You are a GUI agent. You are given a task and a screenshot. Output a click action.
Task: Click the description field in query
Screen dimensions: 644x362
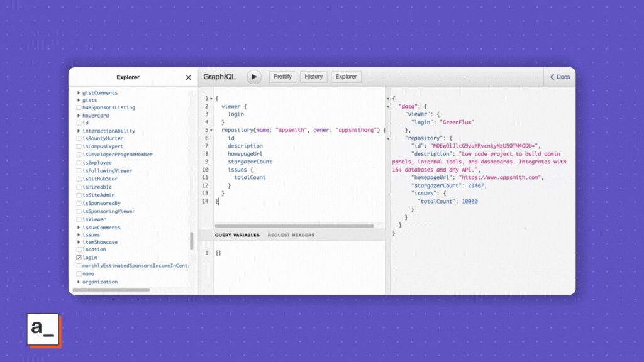tap(245, 146)
